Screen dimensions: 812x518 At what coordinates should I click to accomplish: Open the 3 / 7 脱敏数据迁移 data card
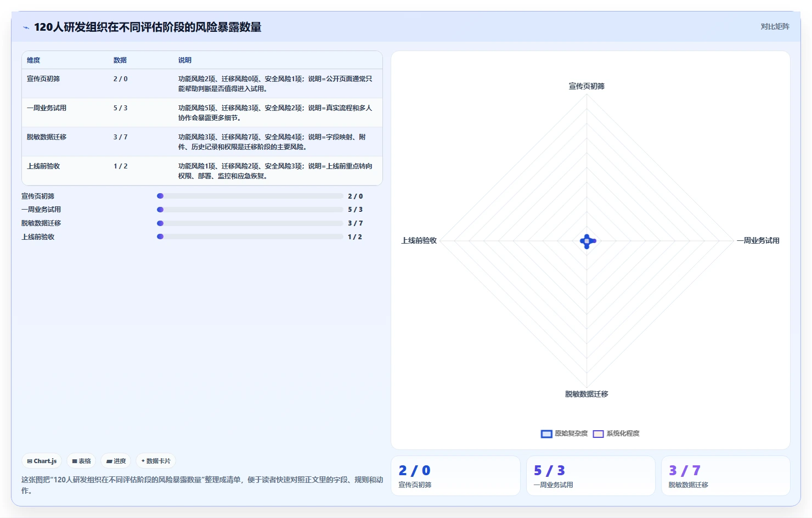coord(726,476)
